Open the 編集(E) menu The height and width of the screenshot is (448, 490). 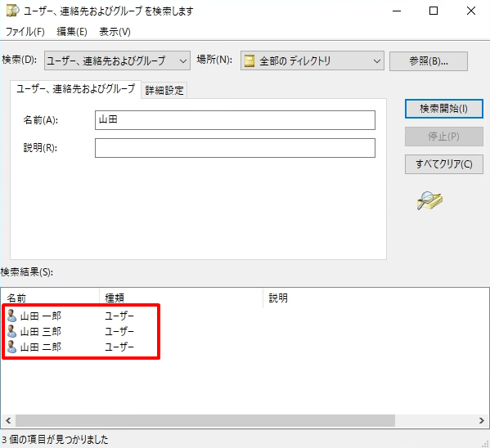tap(72, 32)
